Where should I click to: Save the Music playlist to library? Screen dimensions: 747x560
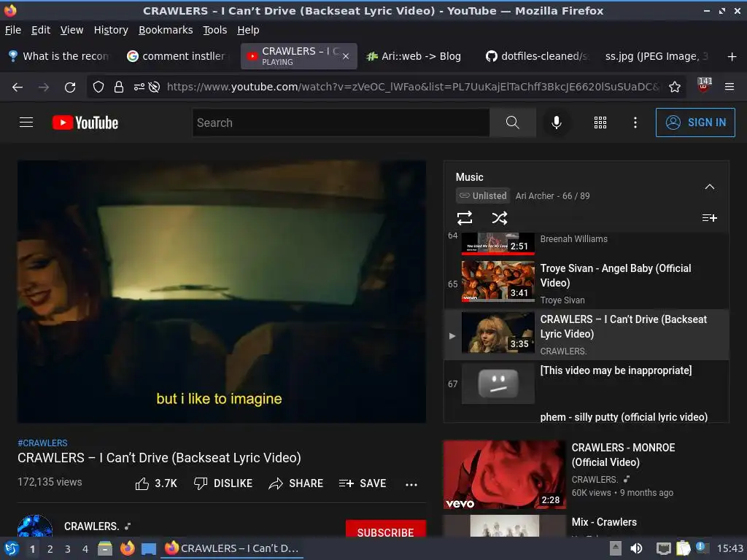pyautogui.click(x=709, y=217)
